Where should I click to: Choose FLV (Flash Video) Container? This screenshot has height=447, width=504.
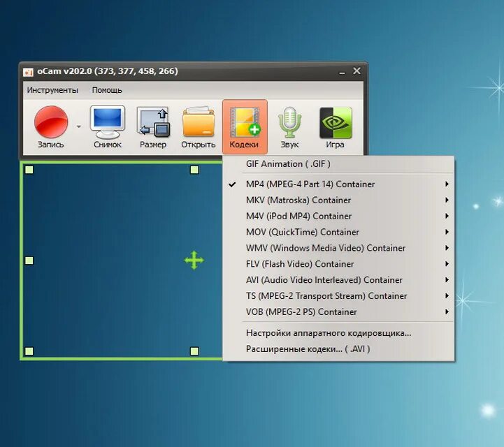pyautogui.click(x=338, y=264)
